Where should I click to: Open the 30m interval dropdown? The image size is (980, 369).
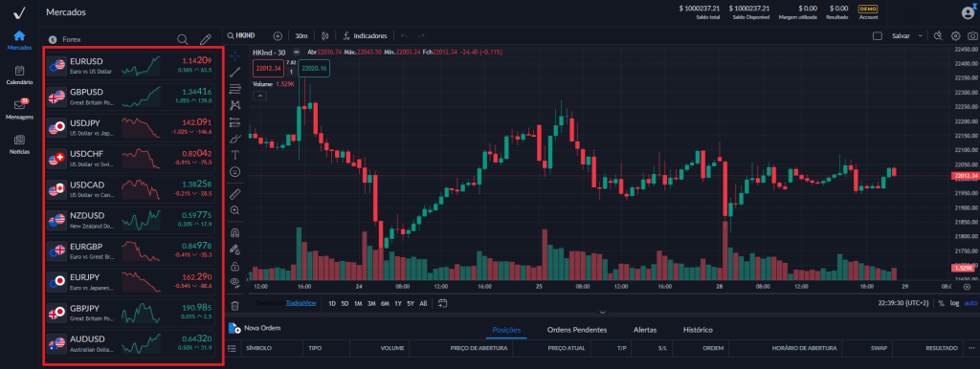pos(301,36)
